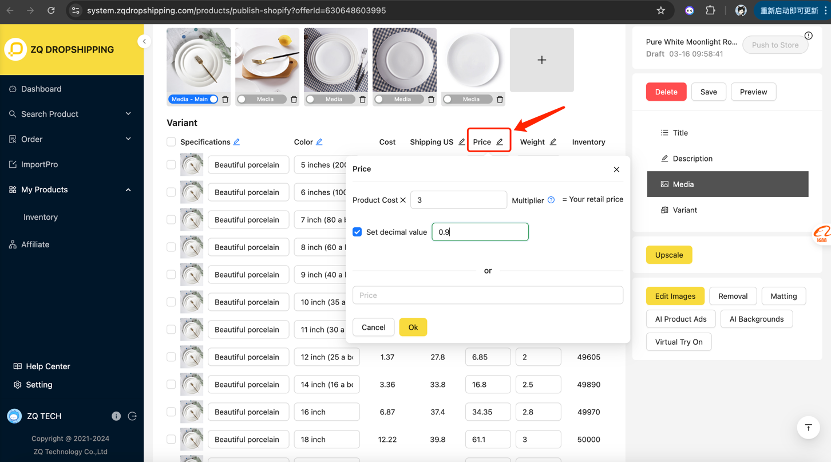Reload the page in the browser
The width and height of the screenshot is (832, 462).
tap(51, 11)
